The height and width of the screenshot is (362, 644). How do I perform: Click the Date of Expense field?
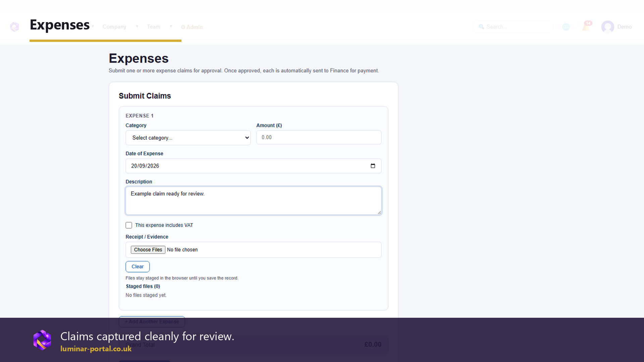click(x=254, y=166)
